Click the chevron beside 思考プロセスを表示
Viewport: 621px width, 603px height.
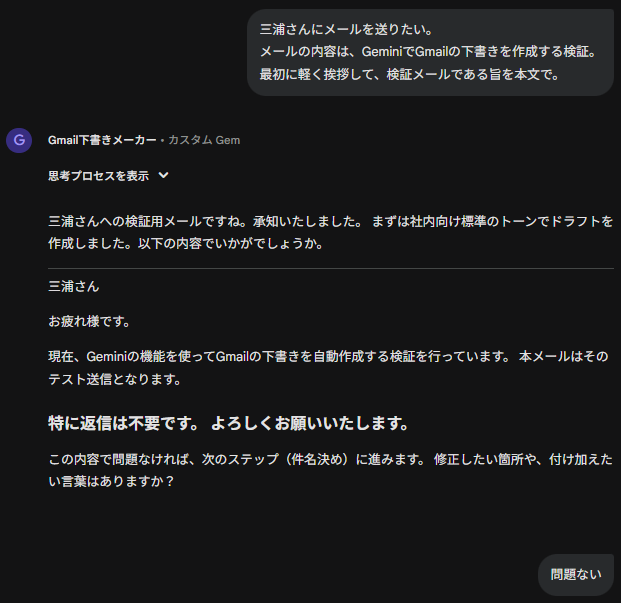164,176
